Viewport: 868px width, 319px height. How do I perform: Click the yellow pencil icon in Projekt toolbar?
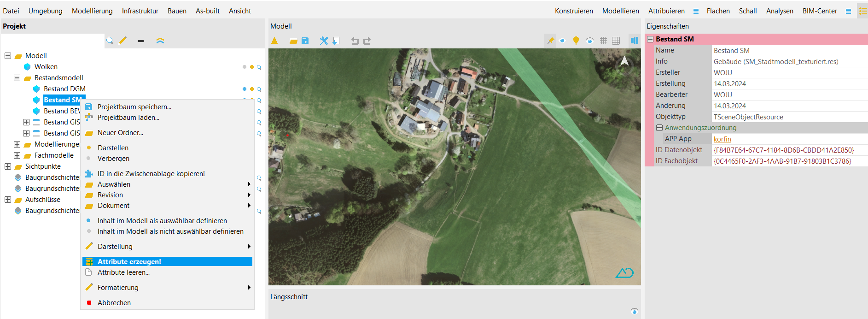point(123,41)
